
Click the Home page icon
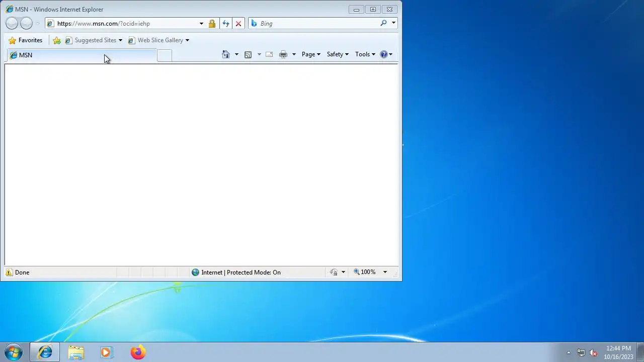pyautogui.click(x=226, y=54)
